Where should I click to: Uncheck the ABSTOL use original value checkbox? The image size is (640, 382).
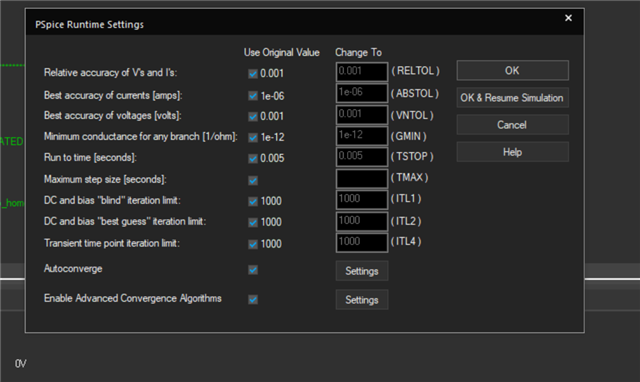coord(253,96)
